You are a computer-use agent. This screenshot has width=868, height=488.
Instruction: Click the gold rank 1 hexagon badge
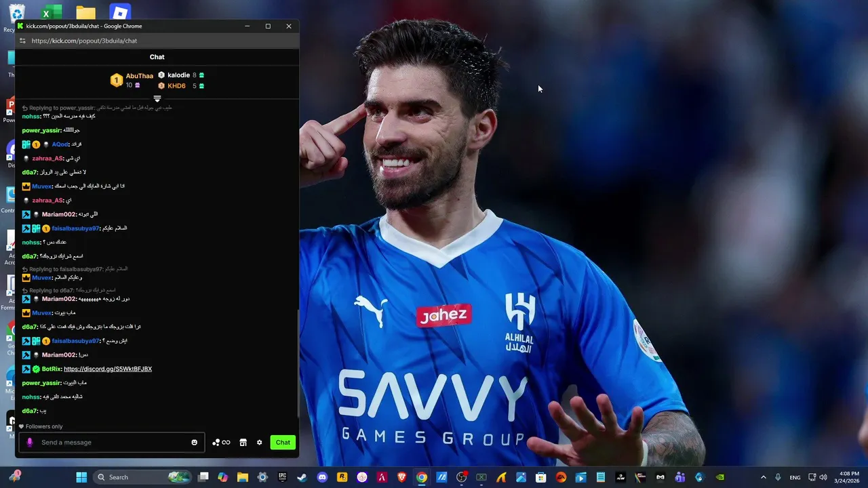point(117,81)
